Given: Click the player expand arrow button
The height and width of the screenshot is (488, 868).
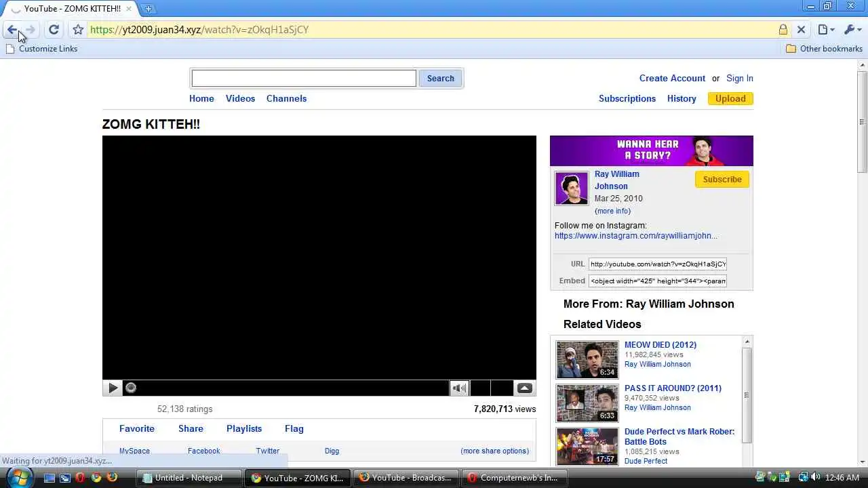Looking at the screenshot, I should click(x=525, y=388).
